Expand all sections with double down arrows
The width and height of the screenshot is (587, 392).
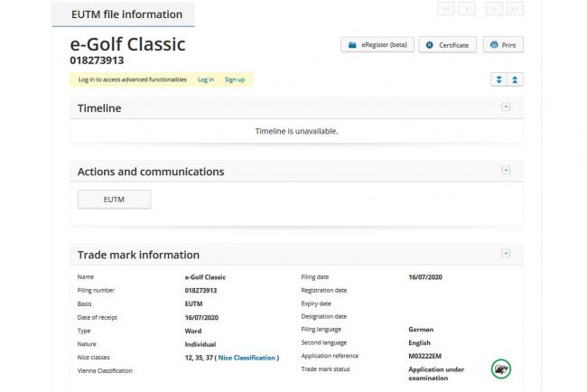(499, 79)
